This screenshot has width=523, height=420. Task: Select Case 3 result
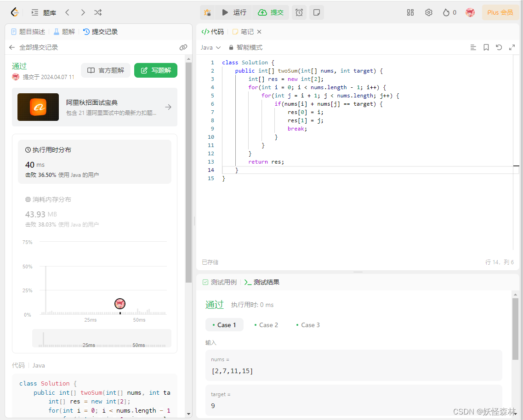click(x=308, y=325)
